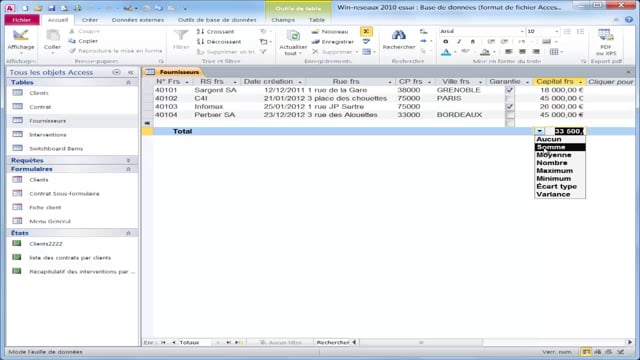Select Aucun in totals list
The width and height of the screenshot is (640, 360).
(x=560, y=139)
